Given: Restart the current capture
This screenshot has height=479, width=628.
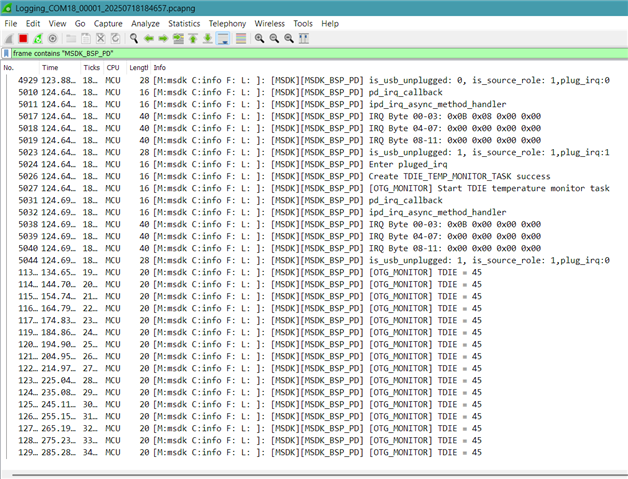Looking at the screenshot, I should (x=38, y=38).
